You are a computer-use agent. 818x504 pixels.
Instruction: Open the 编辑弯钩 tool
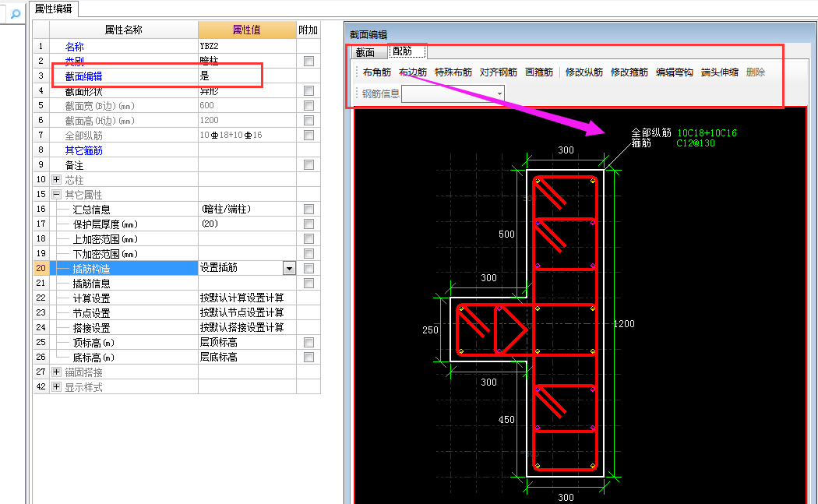675,72
